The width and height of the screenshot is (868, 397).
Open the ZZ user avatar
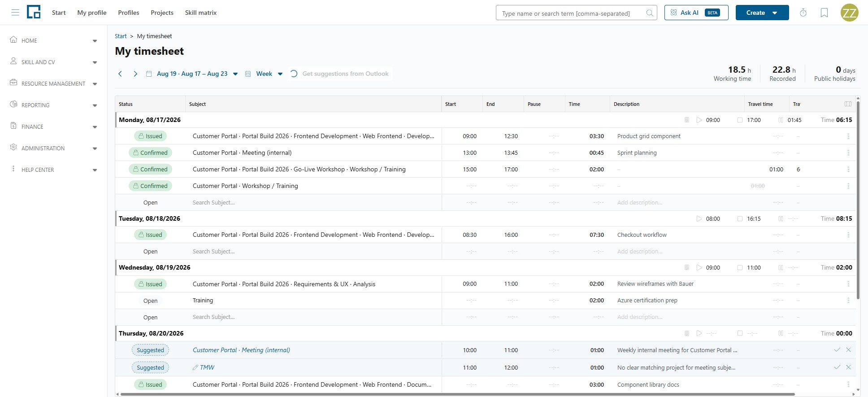[x=849, y=13]
